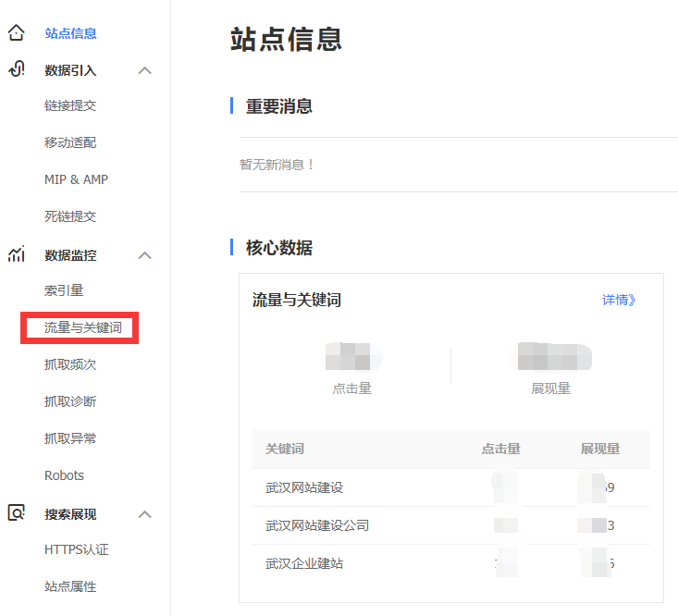Click the search icon beside 搜索展现
Screen dimensions: 678x616
(x=16, y=513)
